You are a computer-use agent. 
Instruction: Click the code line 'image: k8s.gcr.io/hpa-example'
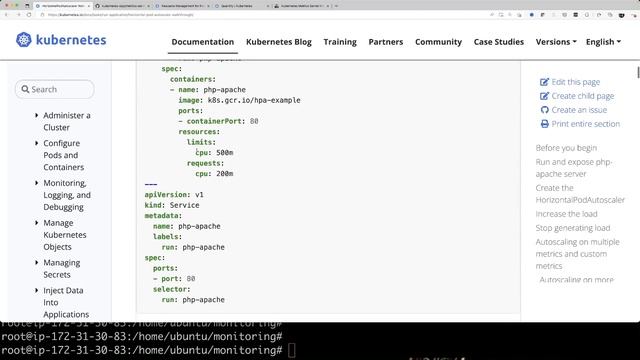coord(239,100)
